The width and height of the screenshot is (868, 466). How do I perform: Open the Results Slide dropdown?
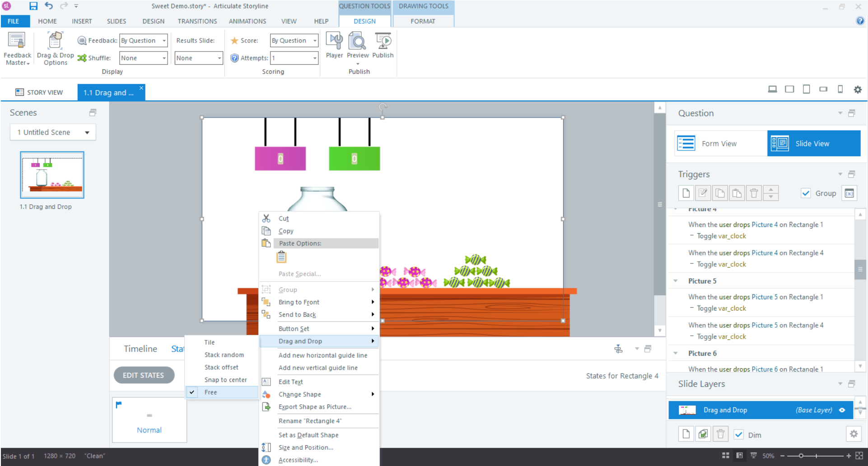coord(199,58)
